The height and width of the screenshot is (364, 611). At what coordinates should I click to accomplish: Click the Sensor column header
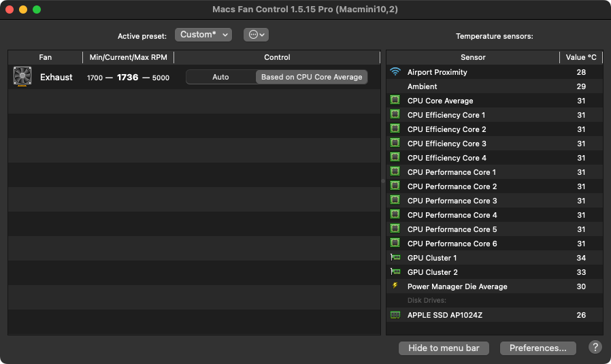(473, 57)
